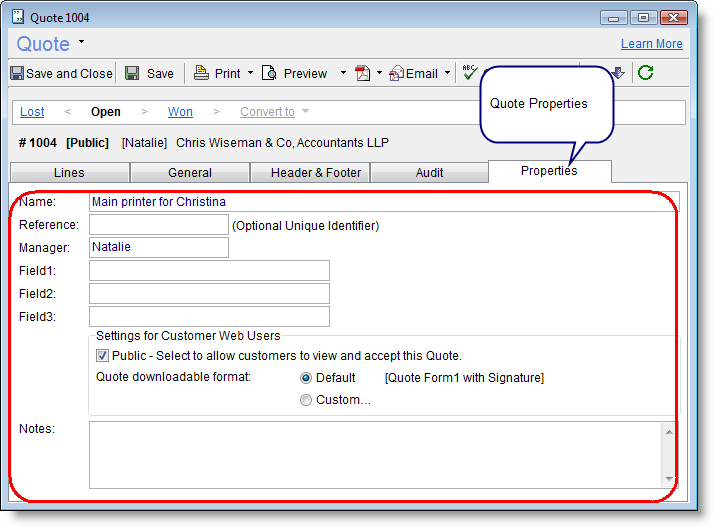The width and height of the screenshot is (714, 527).
Task: Switch to the Lines tab
Action: click(x=69, y=172)
